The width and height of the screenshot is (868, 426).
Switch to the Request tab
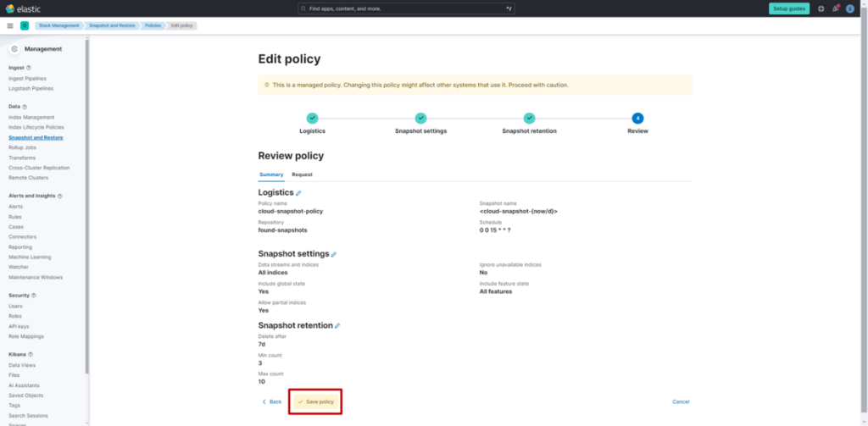[302, 174]
